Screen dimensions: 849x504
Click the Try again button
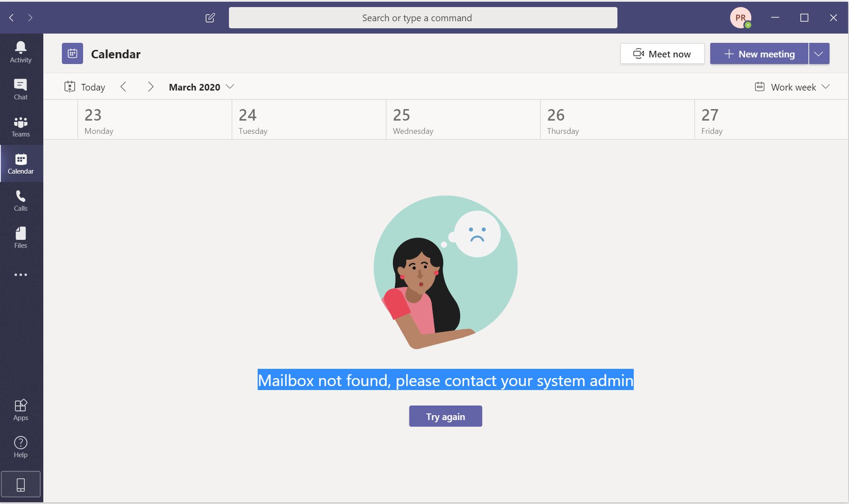(445, 417)
